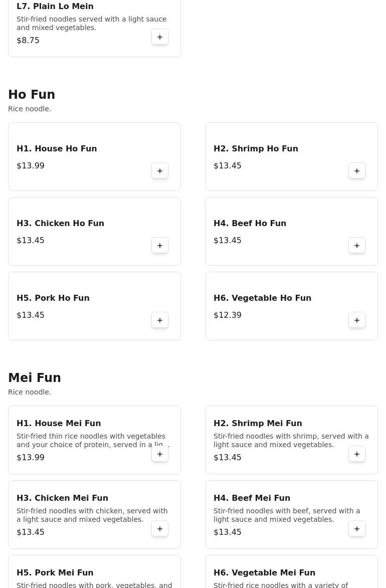
Task: Click the plus for Beef Mei Fun
Action: point(357,529)
